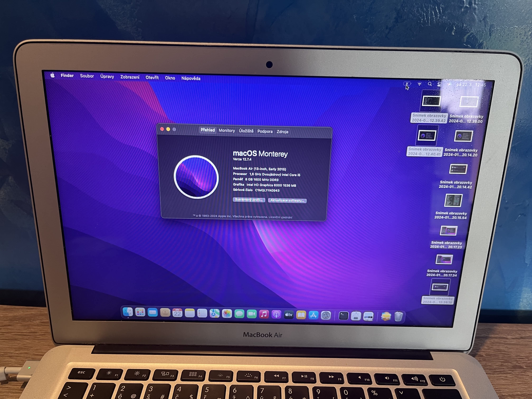Open Spotlight search magnifier icon
The image size is (532, 399).
[430, 84]
